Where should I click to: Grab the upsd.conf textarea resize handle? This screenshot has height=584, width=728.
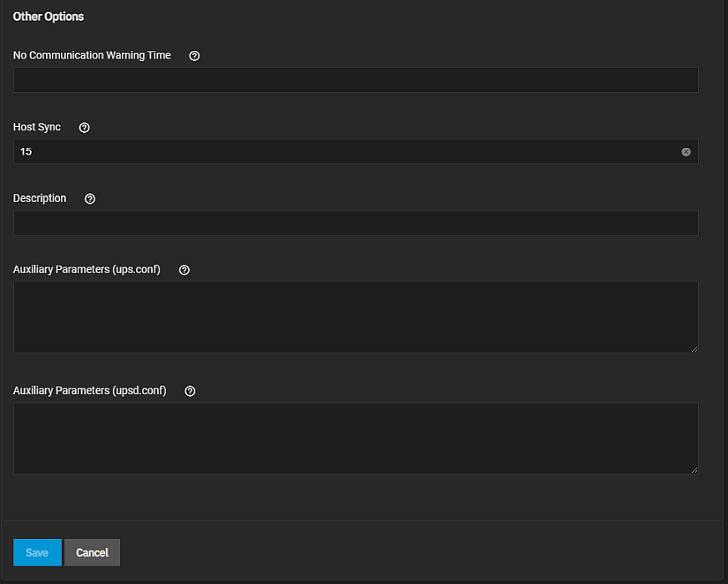point(695,470)
